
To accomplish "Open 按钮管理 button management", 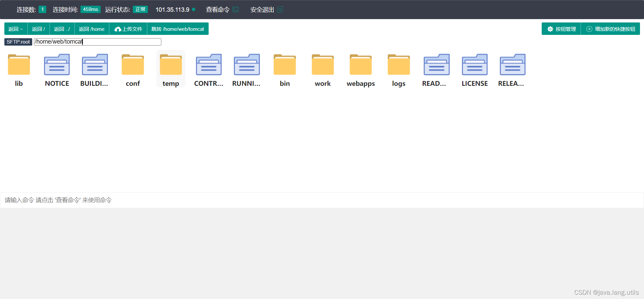I will (561, 29).
